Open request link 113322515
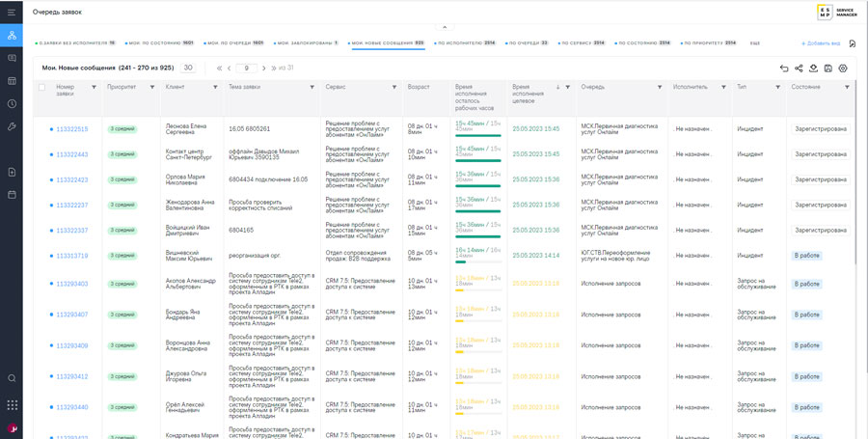 click(72, 129)
